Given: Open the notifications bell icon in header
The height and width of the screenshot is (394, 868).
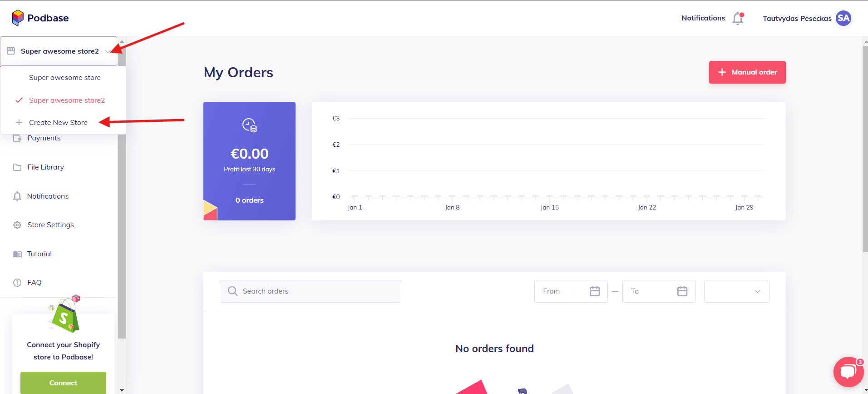Looking at the screenshot, I should [x=738, y=18].
